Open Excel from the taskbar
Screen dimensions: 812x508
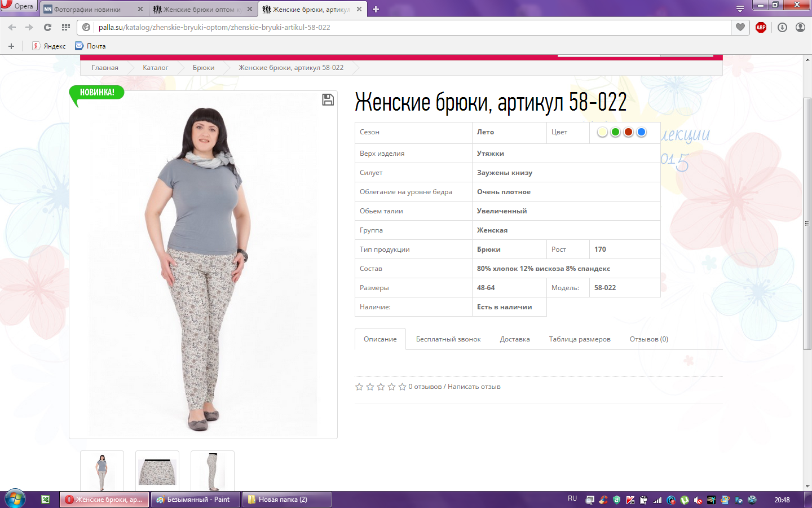pos(46,500)
